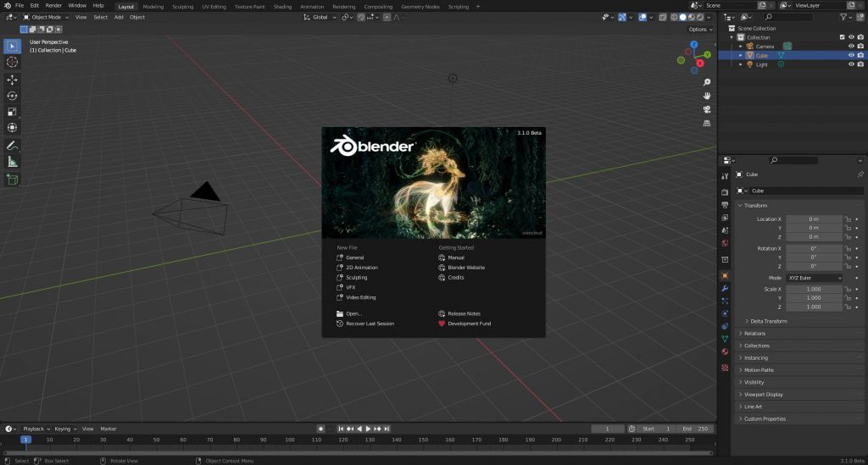Open the Particles properties tab

pyautogui.click(x=725, y=301)
